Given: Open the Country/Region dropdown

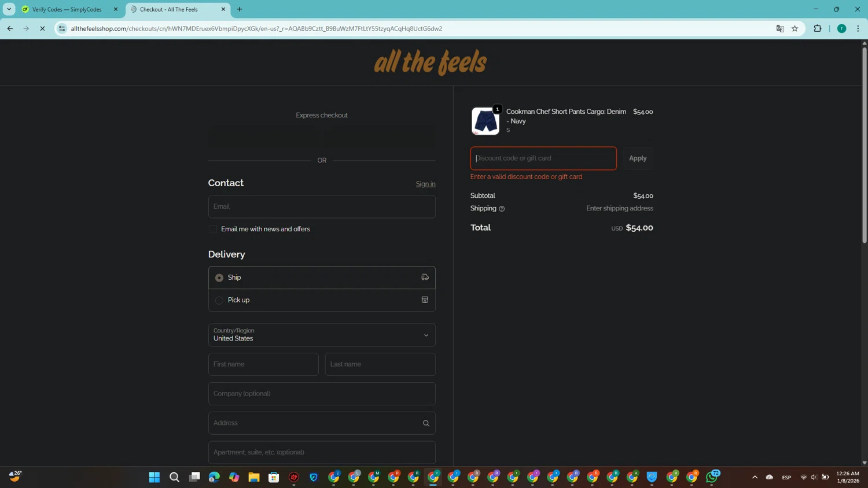Looking at the screenshot, I should pyautogui.click(x=322, y=335).
